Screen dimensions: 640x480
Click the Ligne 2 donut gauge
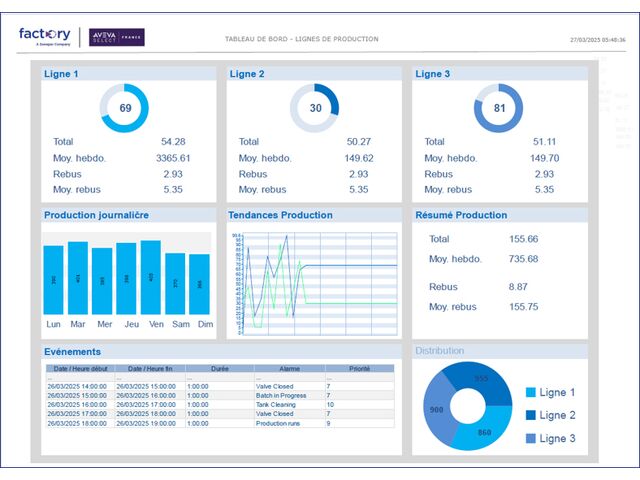coord(315,108)
